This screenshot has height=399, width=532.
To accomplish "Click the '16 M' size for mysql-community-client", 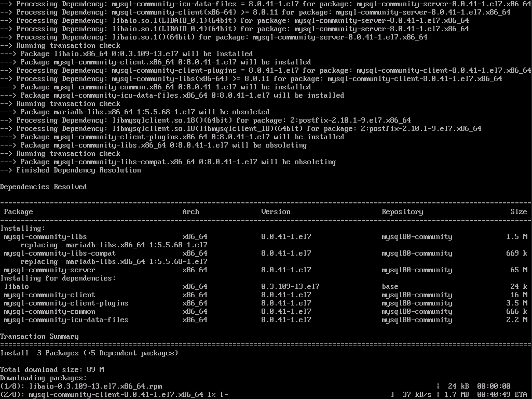I will pyautogui.click(x=519, y=295).
